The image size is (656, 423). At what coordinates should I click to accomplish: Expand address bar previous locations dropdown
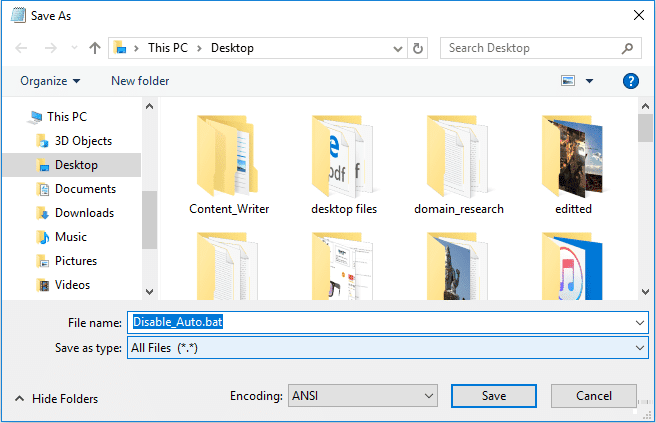coord(398,49)
